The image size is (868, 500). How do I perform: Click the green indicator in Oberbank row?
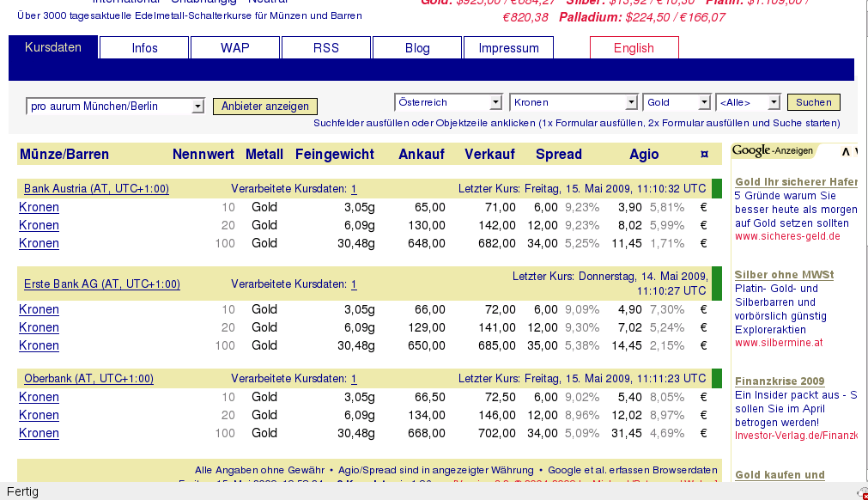[x=717, y=379]
